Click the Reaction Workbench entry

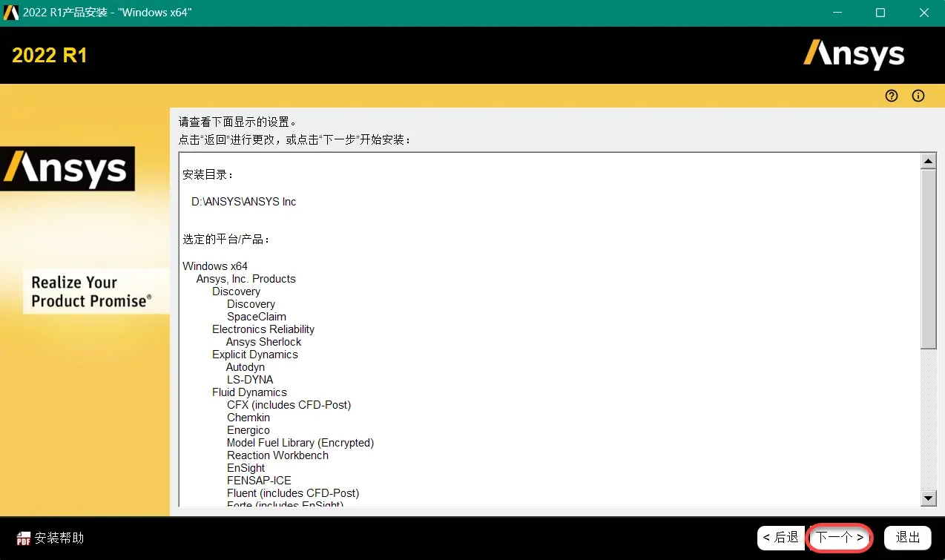[x=277, y=455]
